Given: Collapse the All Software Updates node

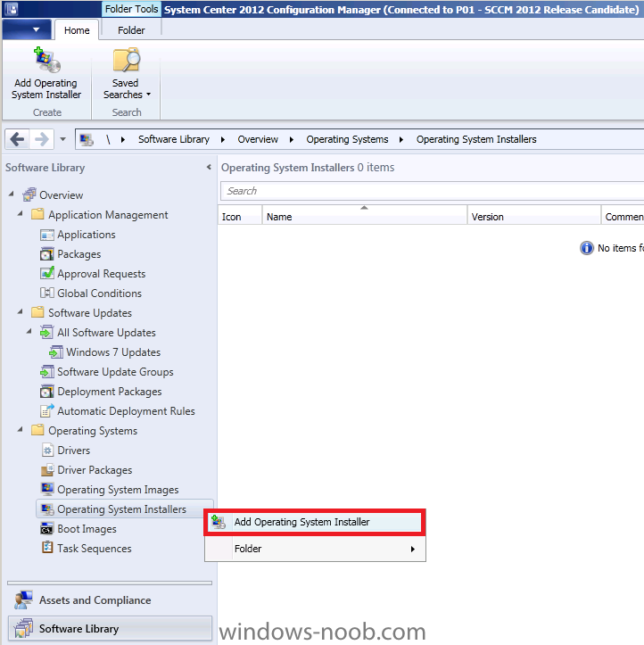Looking at the screenshot, I should pyautogui.click(x=29, y=331).
